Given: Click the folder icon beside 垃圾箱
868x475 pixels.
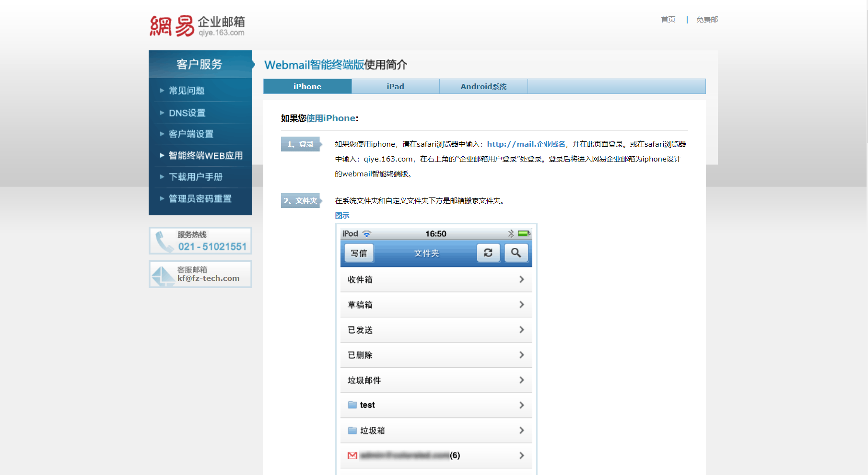Looking at the screenshot, I should pos(352,430).
